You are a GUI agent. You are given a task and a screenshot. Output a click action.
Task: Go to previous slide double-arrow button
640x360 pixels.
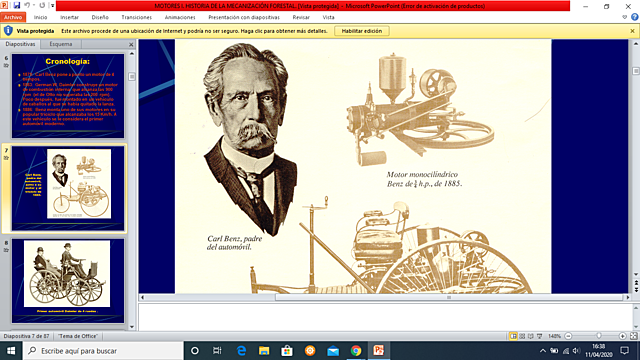pyautogui.click(x=636, y=282)
